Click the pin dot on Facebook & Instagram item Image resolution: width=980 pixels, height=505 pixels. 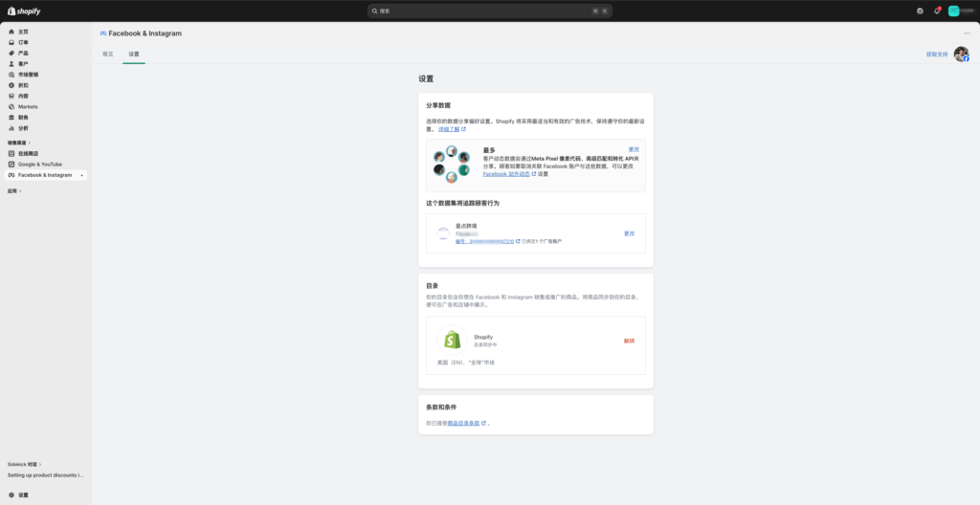[x=82, y=176]
